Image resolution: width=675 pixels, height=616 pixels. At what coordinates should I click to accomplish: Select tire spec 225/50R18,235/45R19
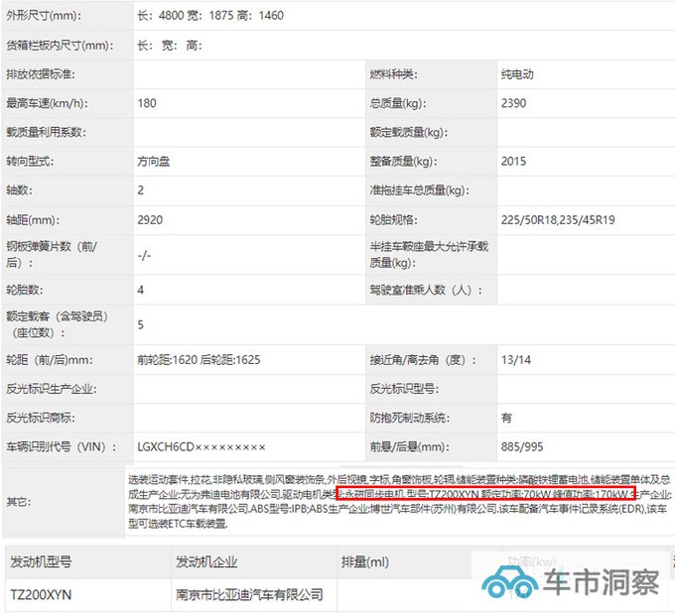coord(558,220)
